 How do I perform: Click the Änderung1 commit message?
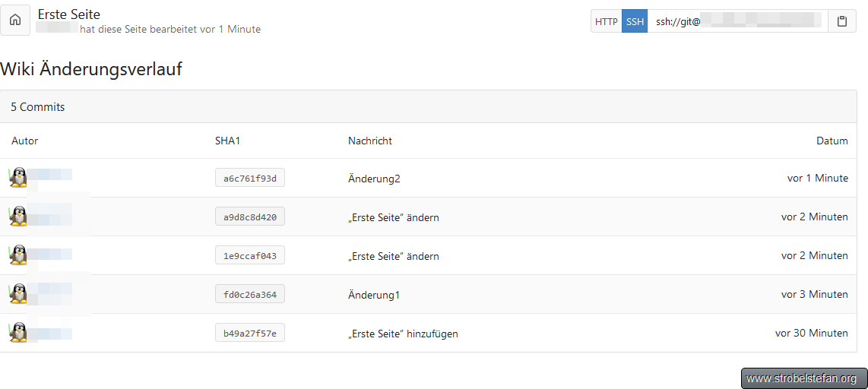point(374,295)
